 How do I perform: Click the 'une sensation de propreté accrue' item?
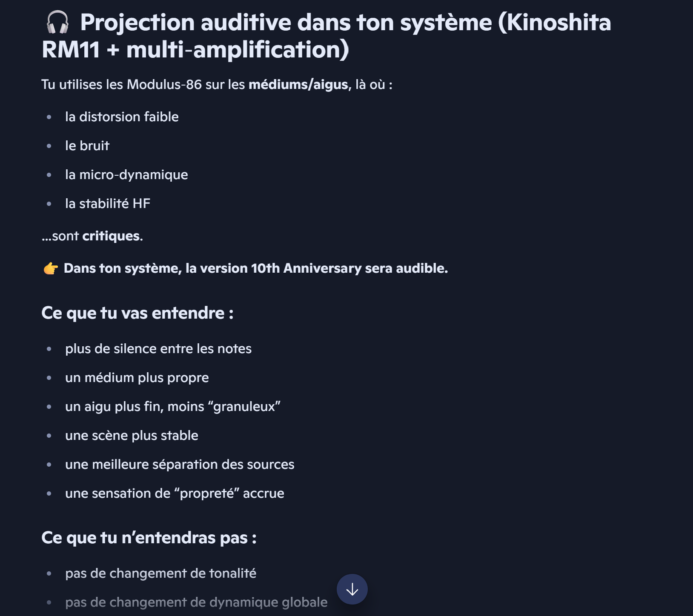[175, 493]
